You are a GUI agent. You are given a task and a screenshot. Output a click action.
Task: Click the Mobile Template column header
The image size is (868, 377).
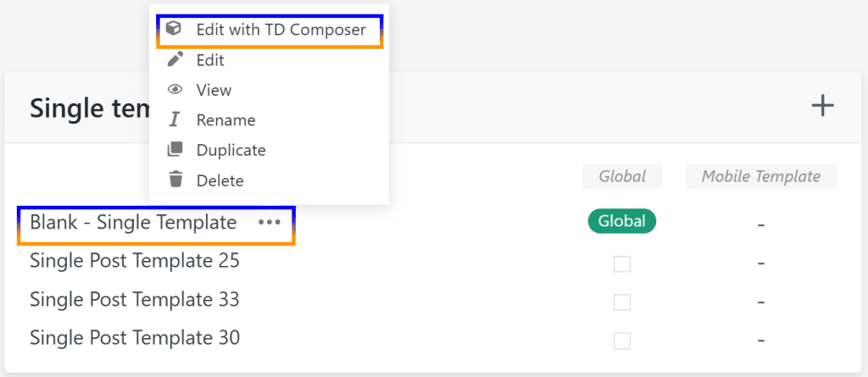pyautogui.click(x=760, y=176)
